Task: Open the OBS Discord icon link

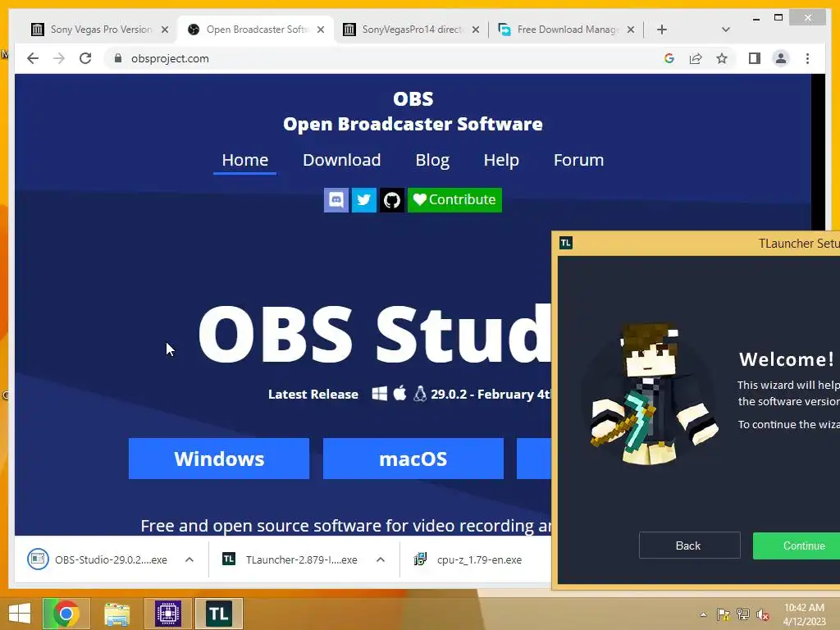Action: pyautogui.click(x=336, y=200)
